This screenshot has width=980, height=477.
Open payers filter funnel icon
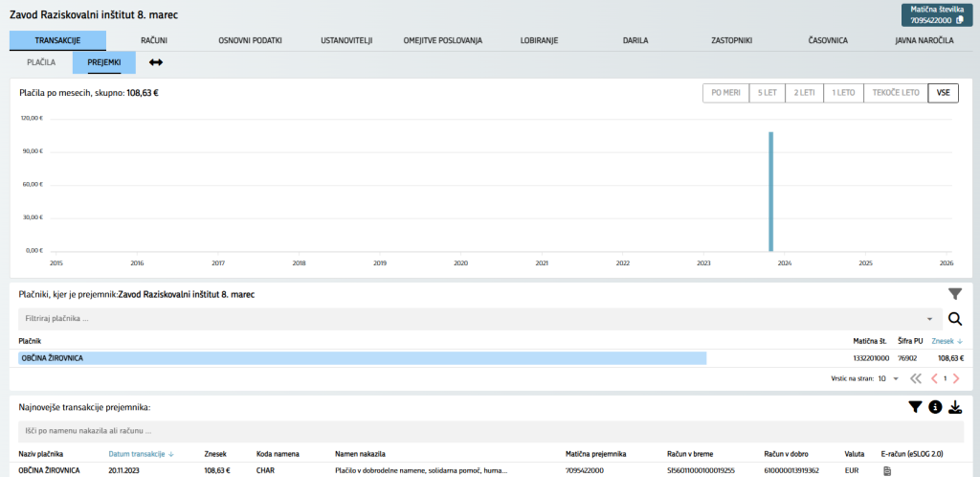[954, 294]
